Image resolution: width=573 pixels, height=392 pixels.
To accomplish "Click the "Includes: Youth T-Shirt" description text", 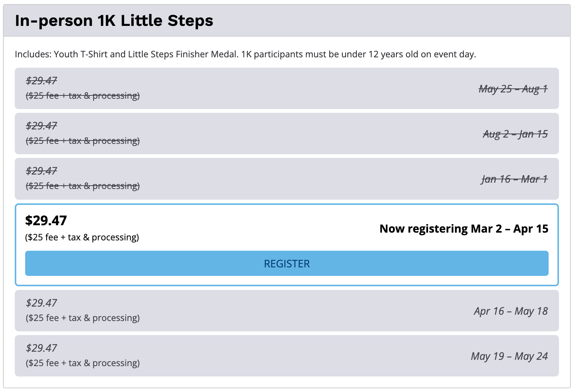I will pos(245,54).
